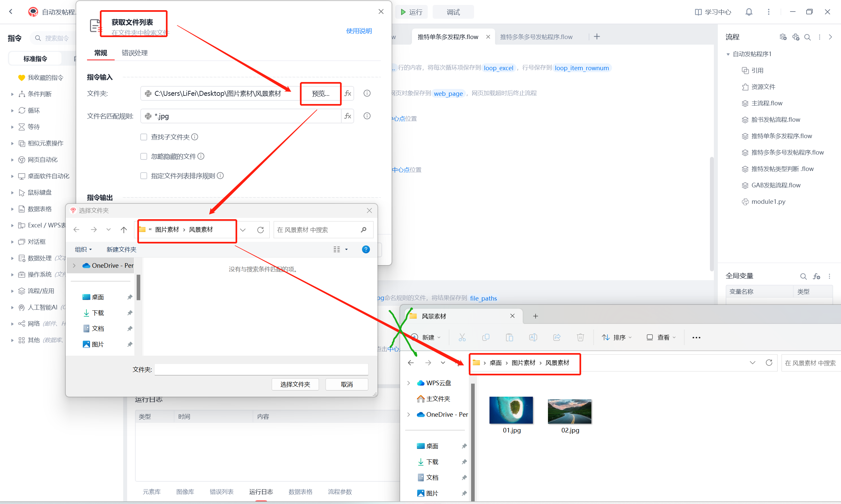This screenshot has width=841, height=504.
Task: Click the 选择文件夹 button
Action: [295, 385]
